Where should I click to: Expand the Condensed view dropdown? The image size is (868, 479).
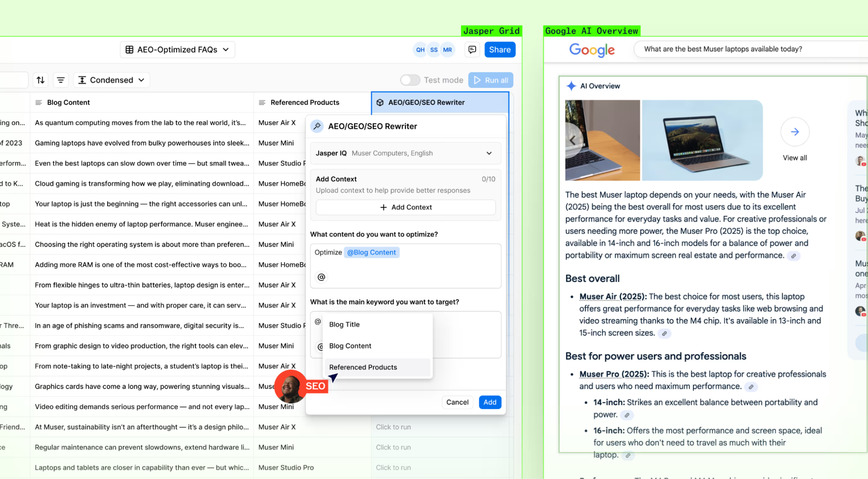[112, 80]
